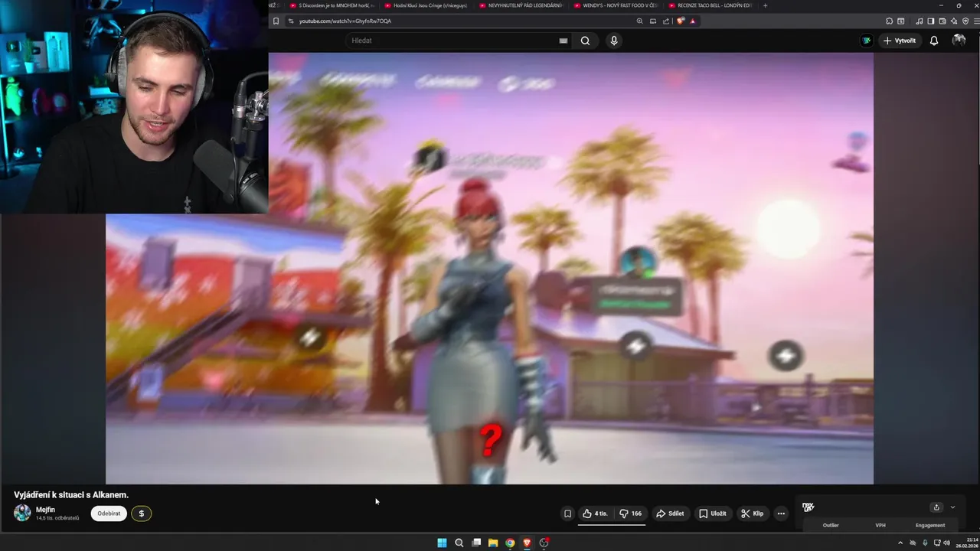Open File Explorer from taskbar

493,543
